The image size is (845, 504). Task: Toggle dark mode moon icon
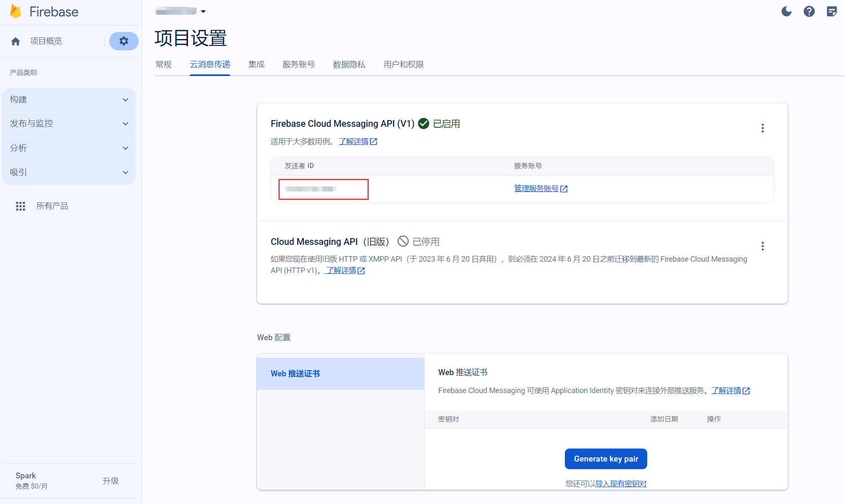(x=786, y=11)
